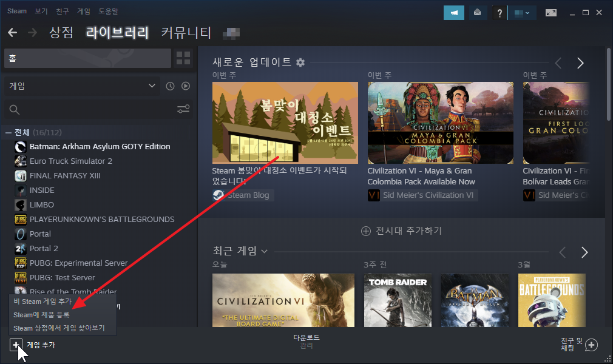Click the PUBG Test Server icon
The image size is (613, 364).
(x=20, y=278)
